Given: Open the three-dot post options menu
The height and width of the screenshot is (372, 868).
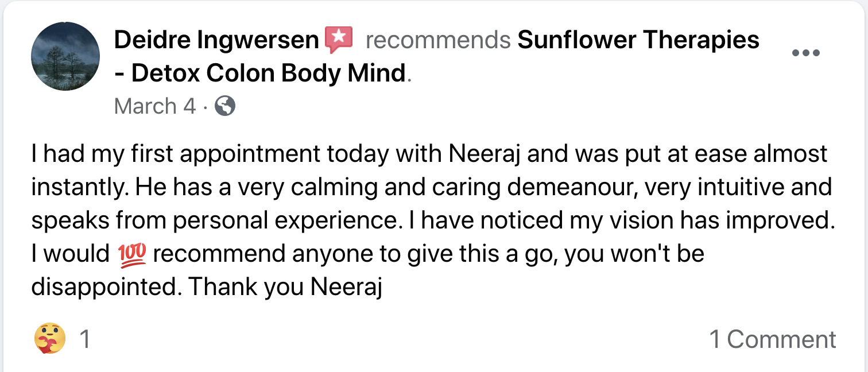Looking at the screenshot, I should coord(806,53).
